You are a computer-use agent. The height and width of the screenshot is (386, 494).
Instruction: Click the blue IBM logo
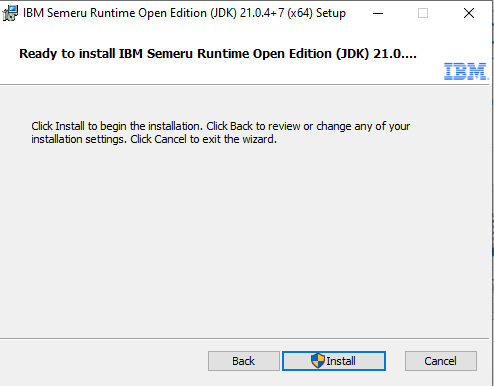tap(466, 71)
